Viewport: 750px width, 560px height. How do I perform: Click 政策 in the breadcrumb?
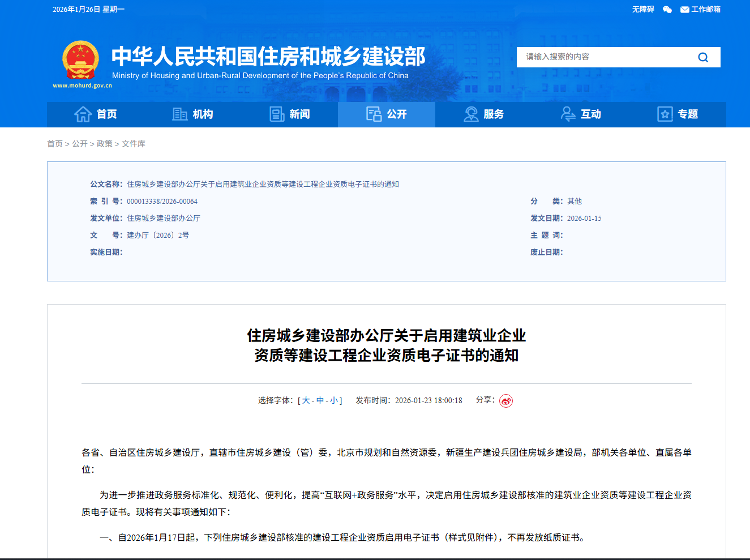(x=105, y=144)
